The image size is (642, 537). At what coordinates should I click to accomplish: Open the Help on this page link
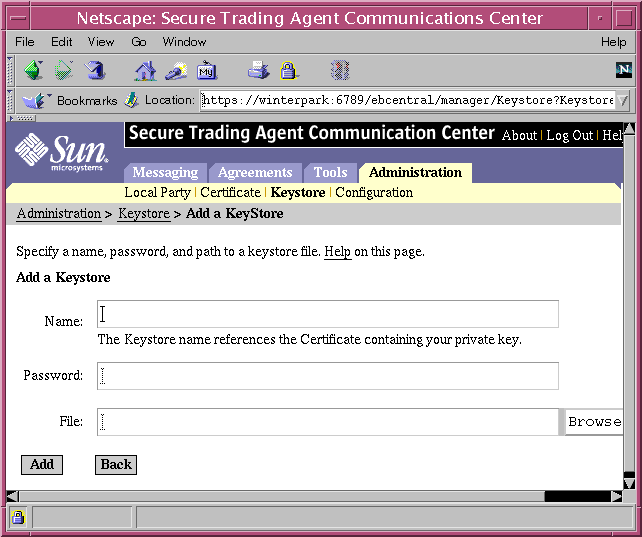click(x=337, y=251)
